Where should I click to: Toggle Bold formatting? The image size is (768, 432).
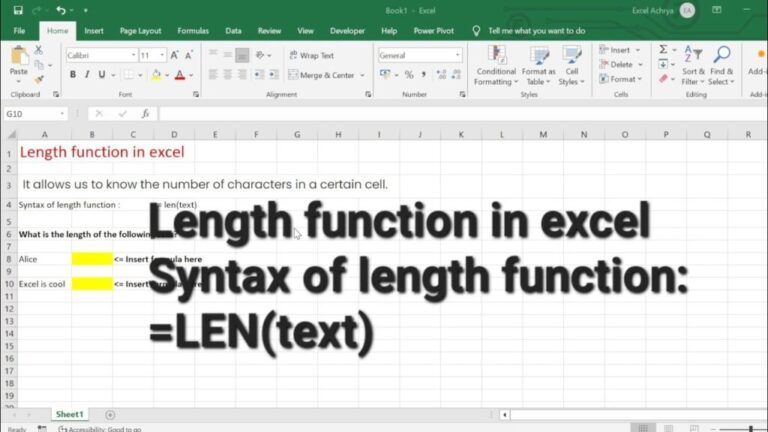[73, 75]
